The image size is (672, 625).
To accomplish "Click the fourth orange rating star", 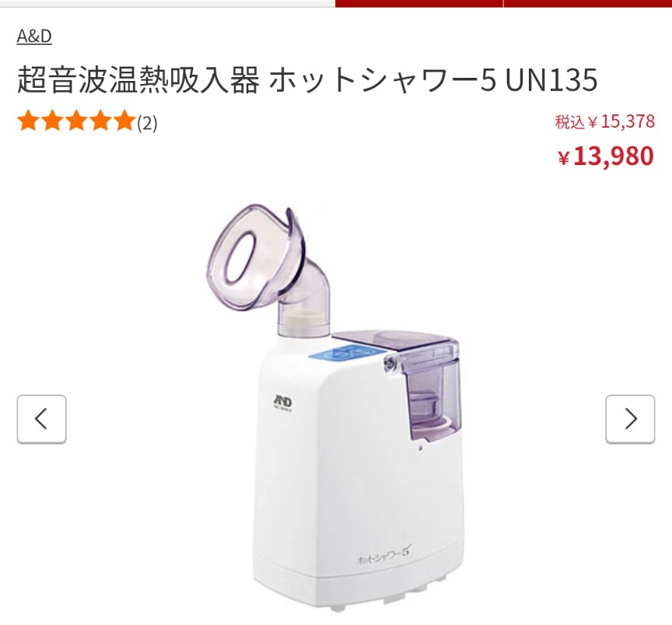I will (x=100, y=121).
